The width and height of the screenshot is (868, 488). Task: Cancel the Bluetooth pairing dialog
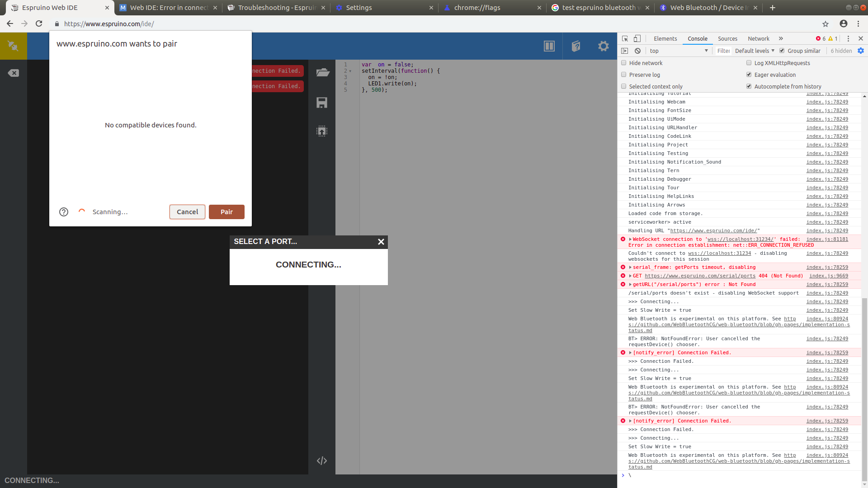point(187,212)
